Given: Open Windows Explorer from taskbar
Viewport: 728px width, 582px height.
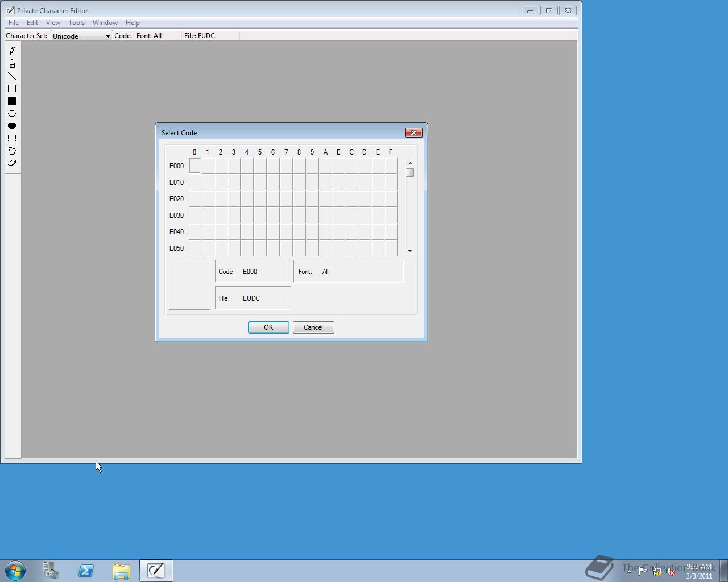Looking at the screenshot, I should point(121,571).
